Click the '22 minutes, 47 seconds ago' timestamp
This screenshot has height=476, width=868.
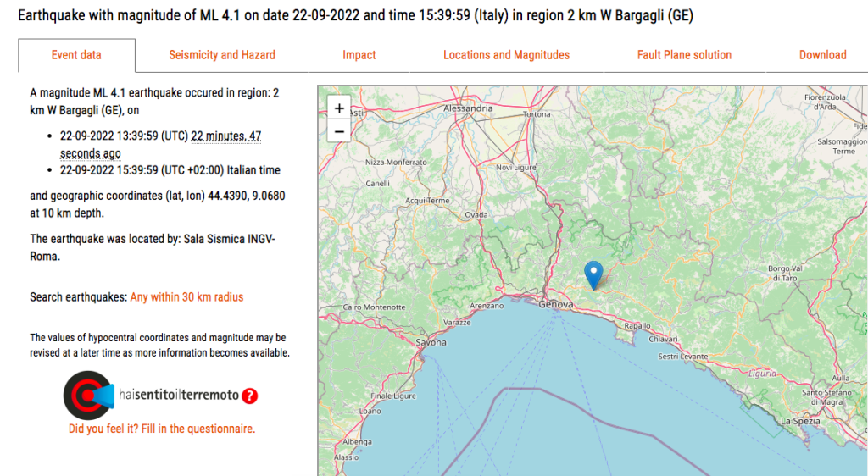(x=225, y=136)
